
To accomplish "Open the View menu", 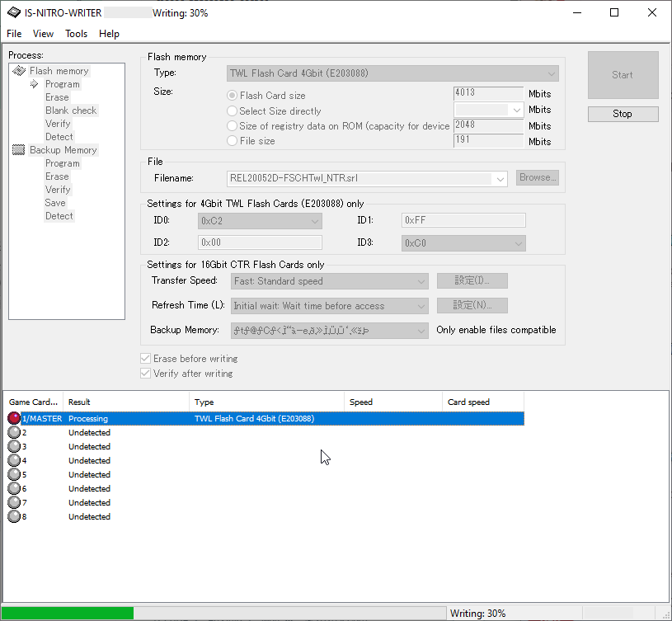I will tap(43, 34).
